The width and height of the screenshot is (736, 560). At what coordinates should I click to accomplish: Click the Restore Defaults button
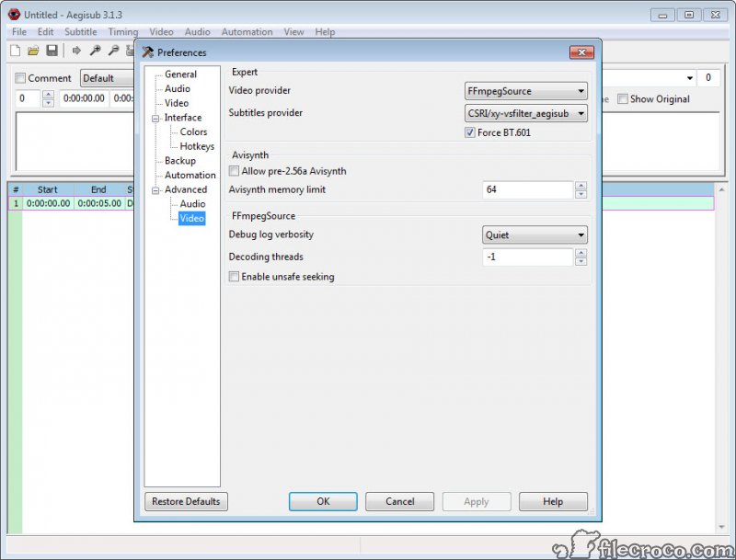point(186,501)
